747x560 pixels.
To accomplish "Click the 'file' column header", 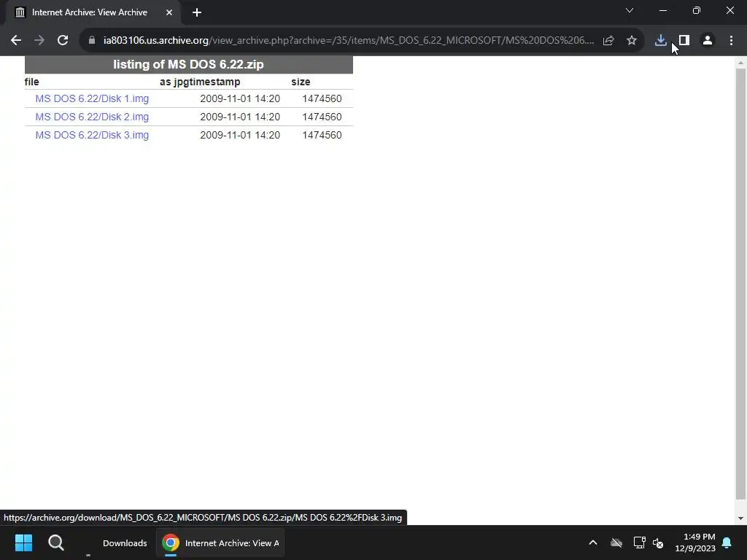I will pos(32,82).
